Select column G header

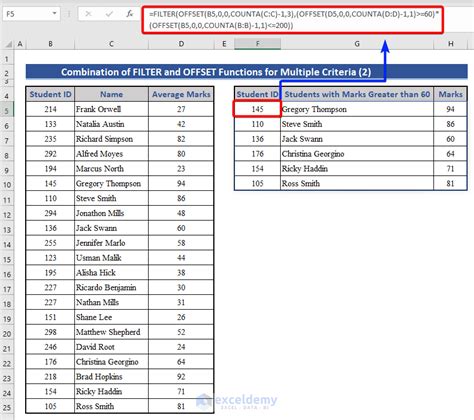[x=357, y=44]
